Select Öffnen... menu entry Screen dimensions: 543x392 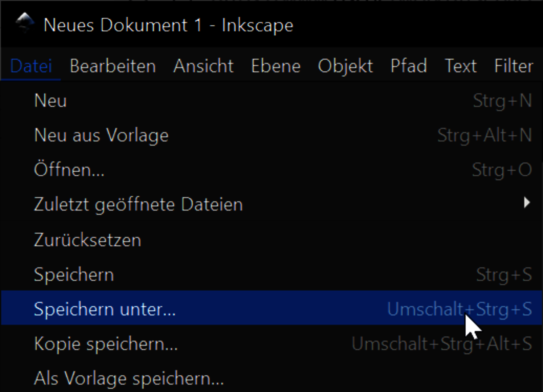point(69,170)
